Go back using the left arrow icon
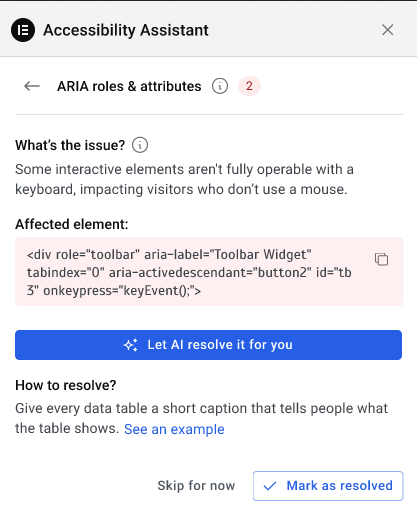The height and width of the screenshot is (530, 417). 32,86
